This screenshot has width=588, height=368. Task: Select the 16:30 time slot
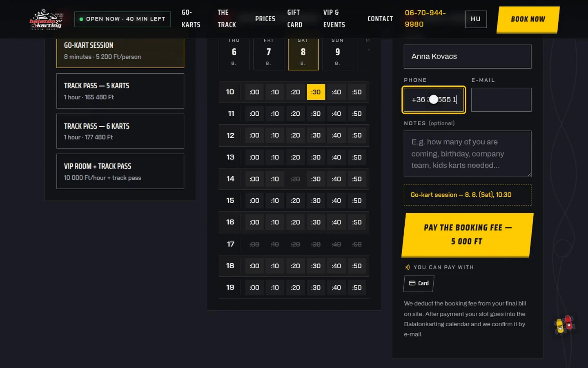(316, 222)
